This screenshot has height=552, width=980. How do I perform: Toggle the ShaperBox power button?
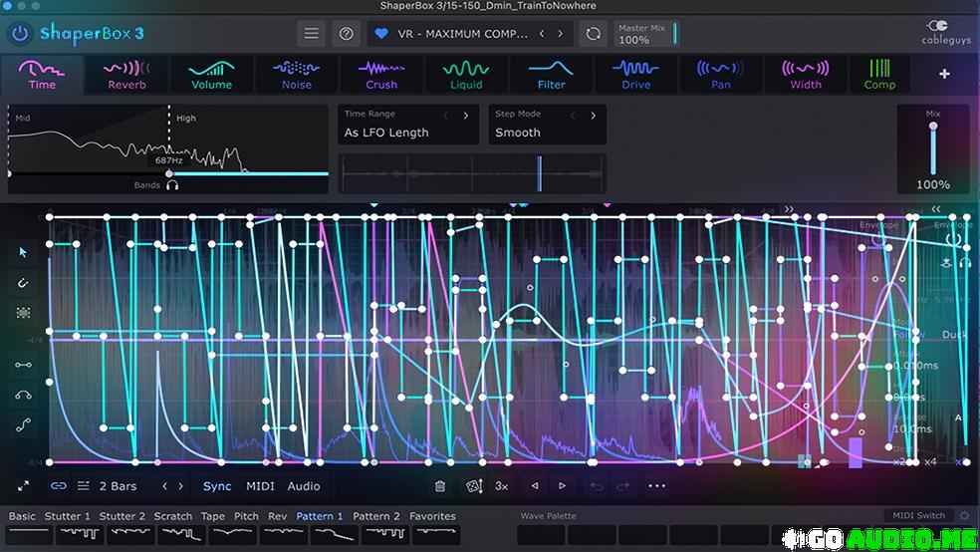tap(20, 33)
